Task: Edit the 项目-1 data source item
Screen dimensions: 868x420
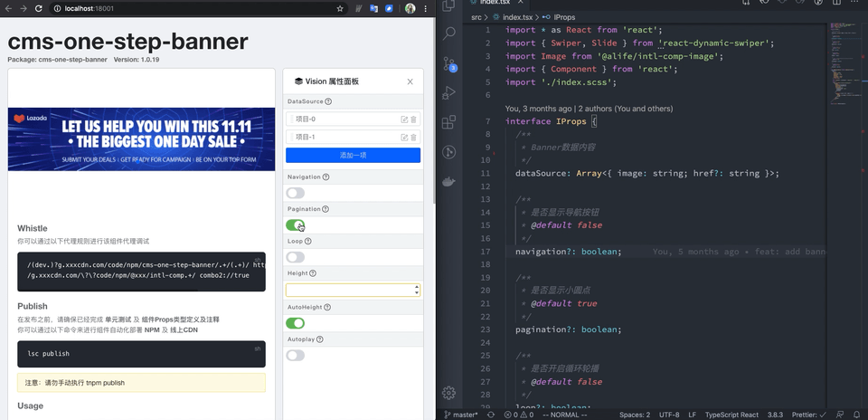Action: click(404, 137)
